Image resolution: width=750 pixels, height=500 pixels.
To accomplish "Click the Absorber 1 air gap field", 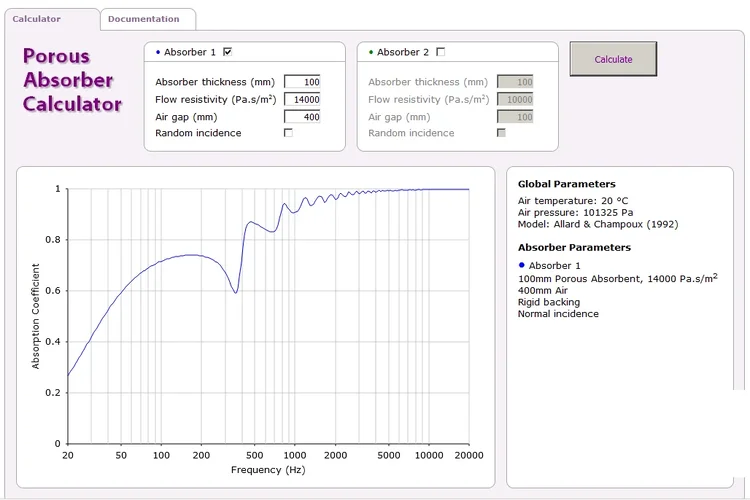I will 302,117.
